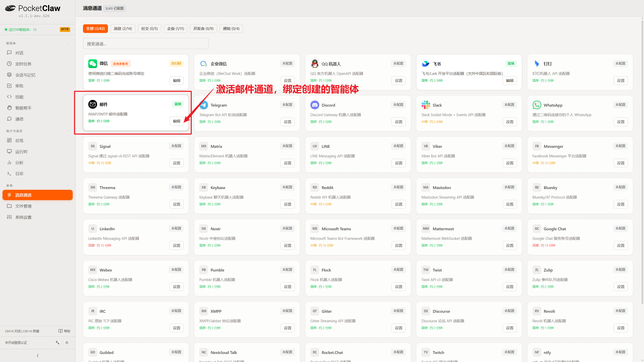Open 帮助 help link

[x=64, y=331]
